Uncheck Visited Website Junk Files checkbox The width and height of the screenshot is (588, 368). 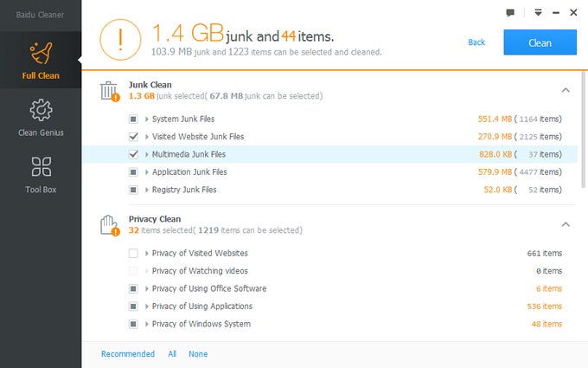pos(133,137)
